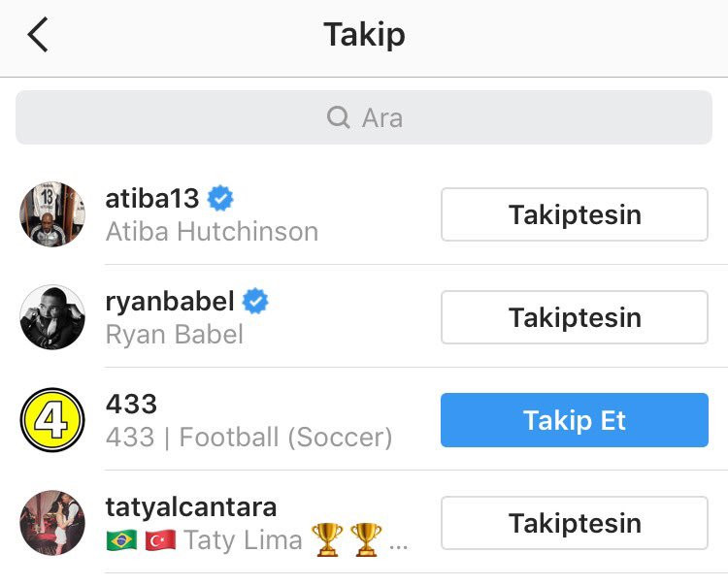Open the tatyalcantara username link
The image size is (728, 586).
(x=190, y=507)
